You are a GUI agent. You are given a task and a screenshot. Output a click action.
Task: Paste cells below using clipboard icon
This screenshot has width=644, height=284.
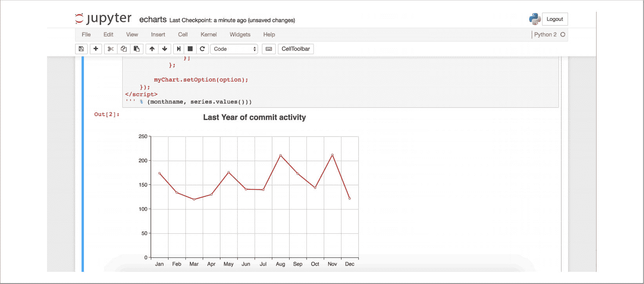click(x=136, y=49)
